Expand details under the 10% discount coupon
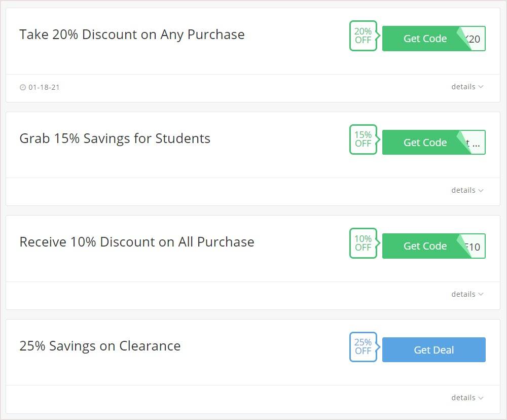The image size is (507, 420). [467, 294]
